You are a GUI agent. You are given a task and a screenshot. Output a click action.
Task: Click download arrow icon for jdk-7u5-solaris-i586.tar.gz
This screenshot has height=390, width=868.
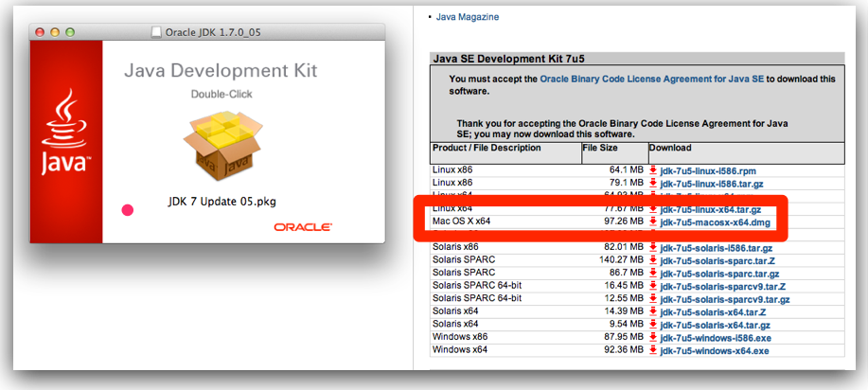[x=653, y=248]
